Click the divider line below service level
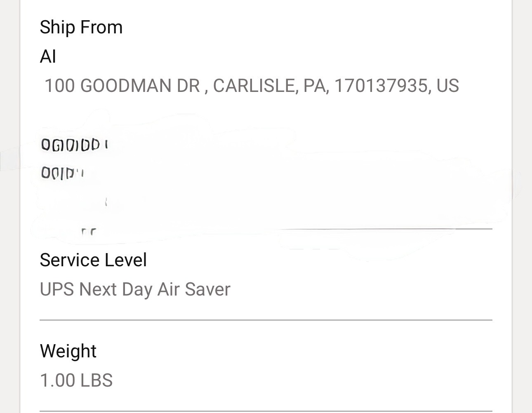The height and width of the screenshot is (413, 532). pos(266,320)
